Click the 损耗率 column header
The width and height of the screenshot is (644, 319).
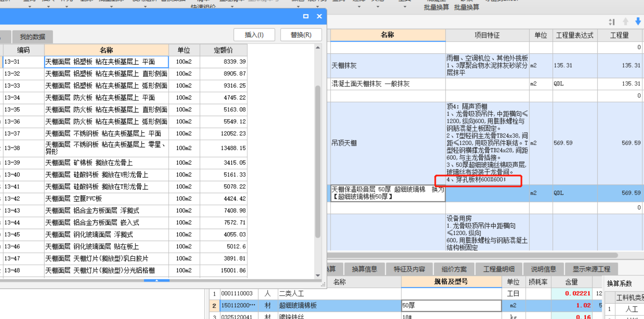tap(537, 282)
